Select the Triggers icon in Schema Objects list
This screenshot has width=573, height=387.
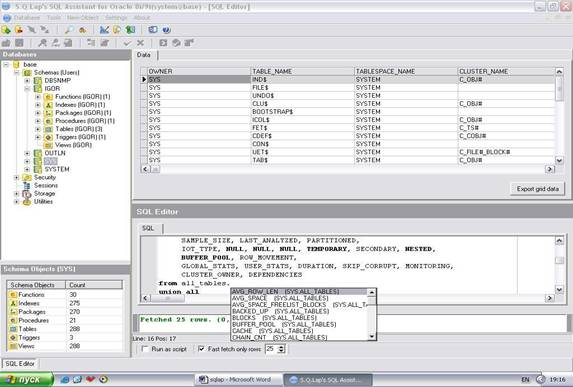13,338
